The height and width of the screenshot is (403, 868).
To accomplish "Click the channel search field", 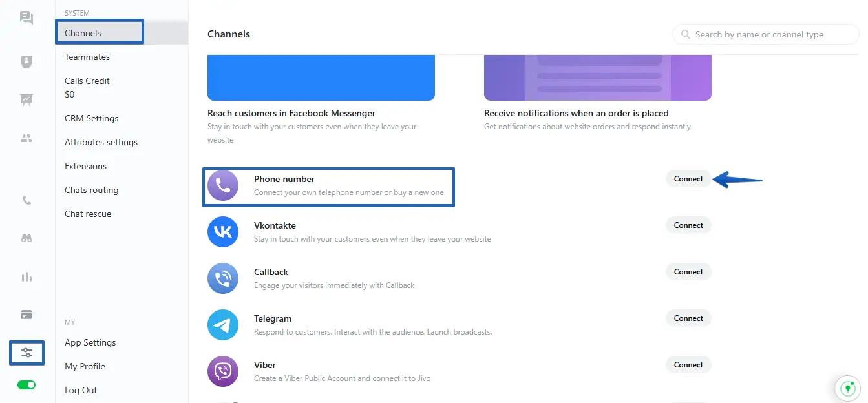I will click(x=767, y=35).
